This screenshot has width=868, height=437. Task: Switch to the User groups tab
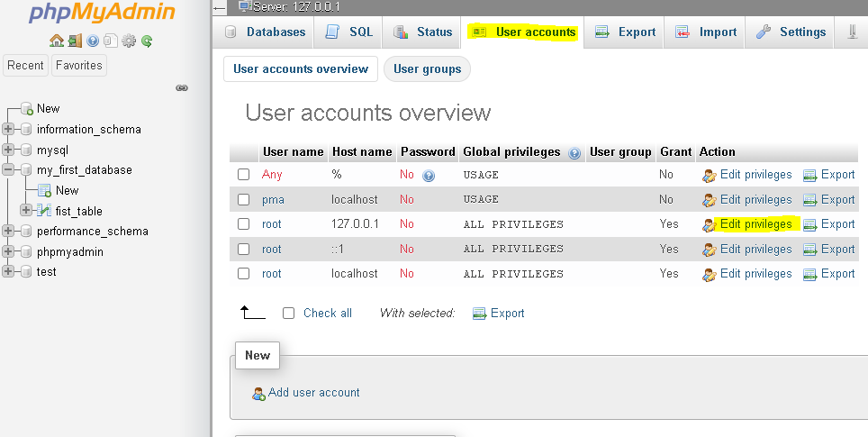[x=427, y=69]
